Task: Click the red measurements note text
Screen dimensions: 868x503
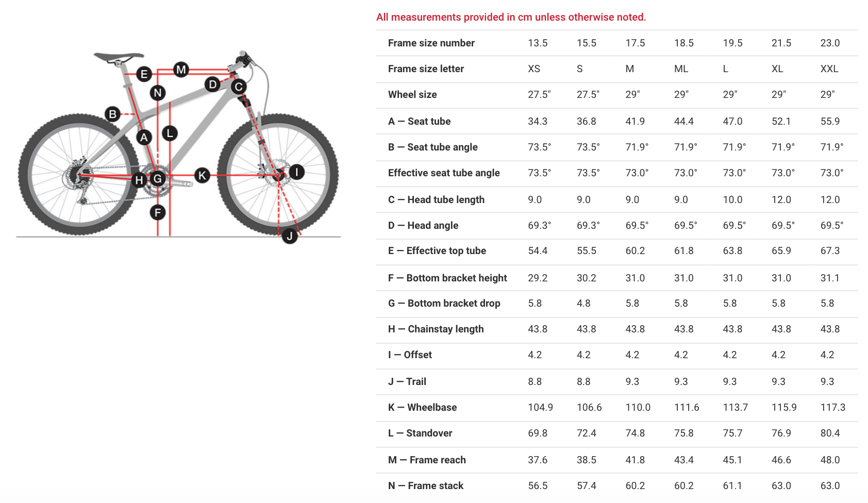Action: pyautogui.click(x=511, y=17)
